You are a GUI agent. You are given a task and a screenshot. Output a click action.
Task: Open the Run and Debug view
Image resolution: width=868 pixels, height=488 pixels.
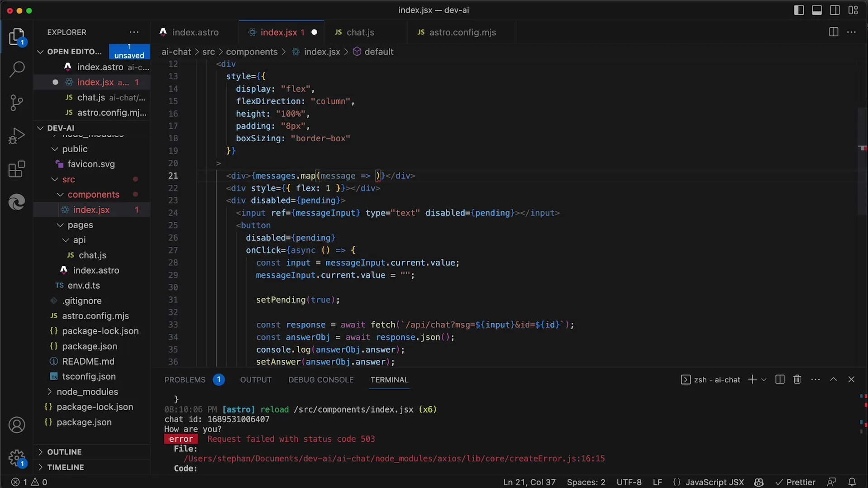click(x=17, y=136)
